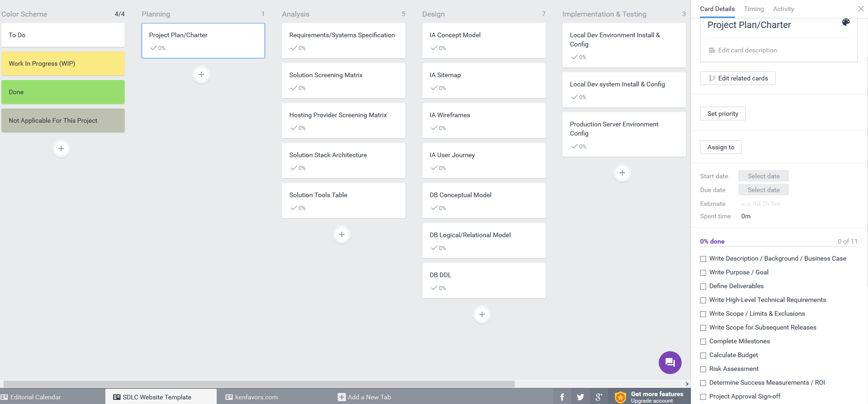Click checkmark icon on IA Concept Model card
Viewport: 868px width, 404px height.
tap(434, 48)
